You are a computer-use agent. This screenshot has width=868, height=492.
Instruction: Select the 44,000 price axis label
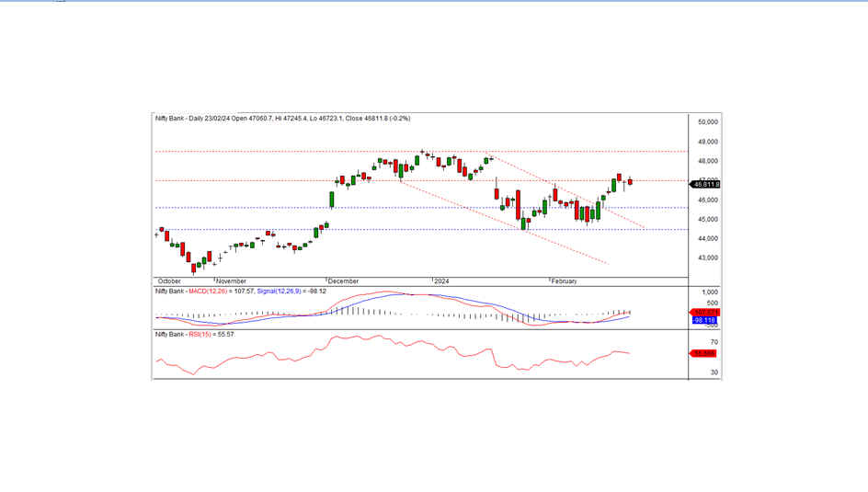(x=708, y=238)
